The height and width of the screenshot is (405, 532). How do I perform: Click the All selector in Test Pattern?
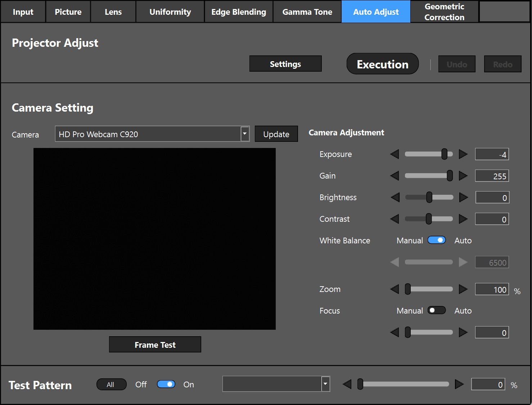tap(111, 384)
